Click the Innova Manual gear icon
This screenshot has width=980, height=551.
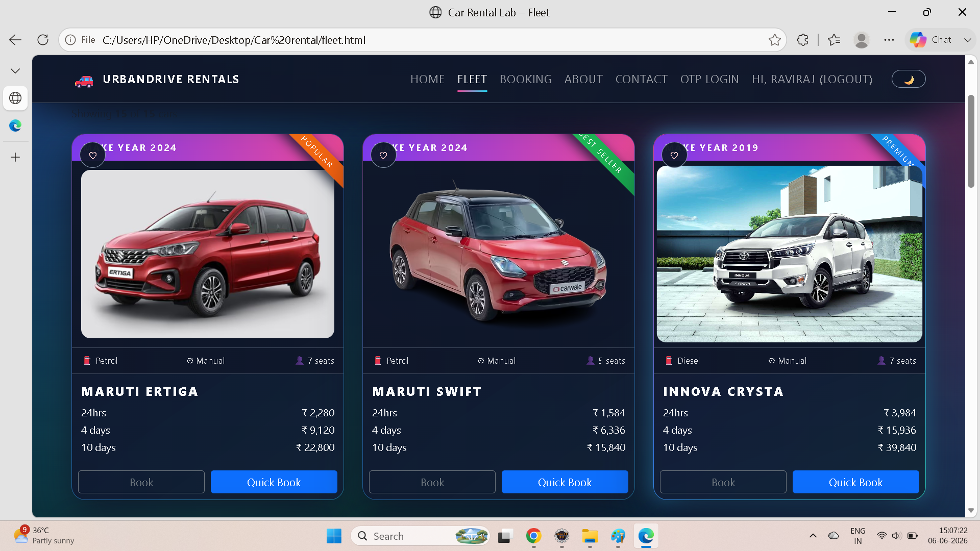coord(772,361)
